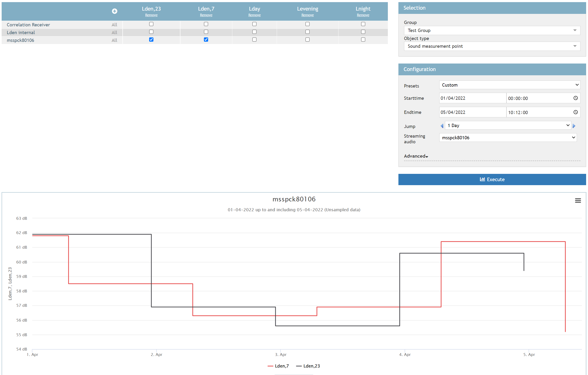Select All for msspck80106 row
The height and width of the screenshot is (375, 588).
click(x=114, y=40)
